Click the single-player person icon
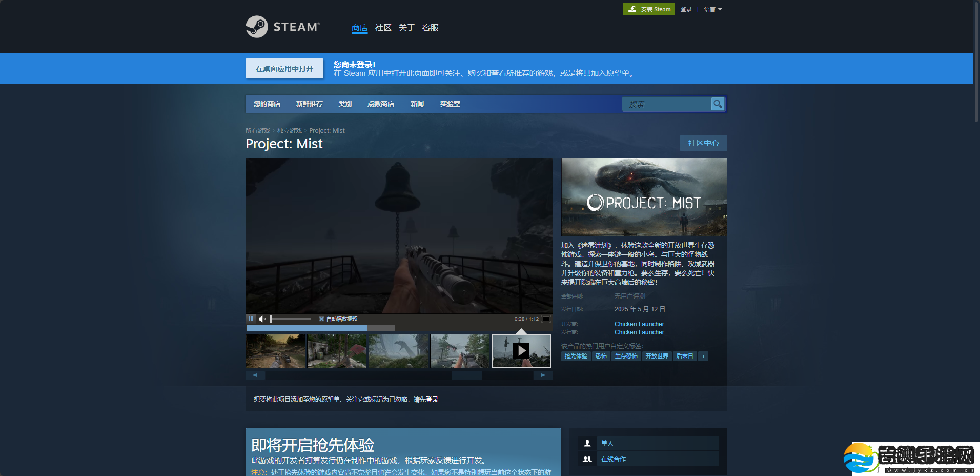980x476 pixels. pyautogui.click(x=587, y=443)
